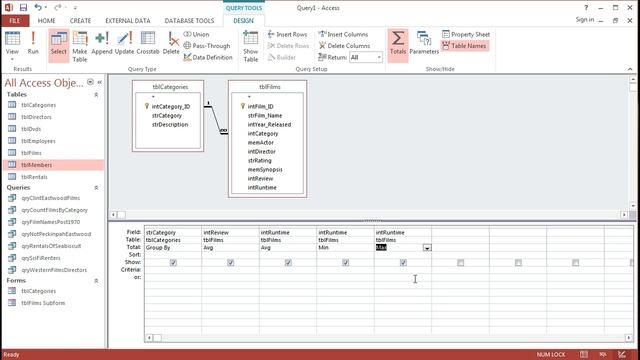640x360 pixels.
Task: Click the Help question mark icon
Action: 586,8
